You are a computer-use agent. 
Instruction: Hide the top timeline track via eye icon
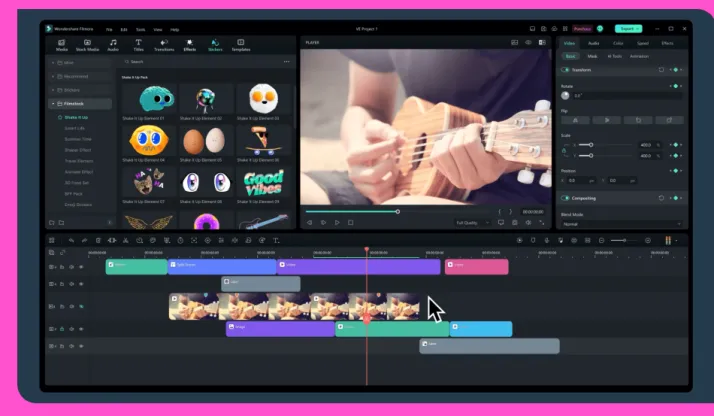tap(81, 266)
